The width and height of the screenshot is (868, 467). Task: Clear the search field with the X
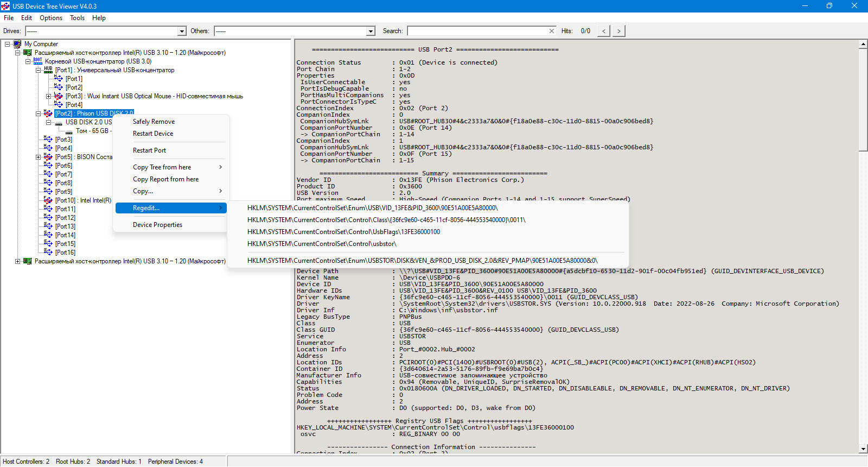click(x=552, y=31)
